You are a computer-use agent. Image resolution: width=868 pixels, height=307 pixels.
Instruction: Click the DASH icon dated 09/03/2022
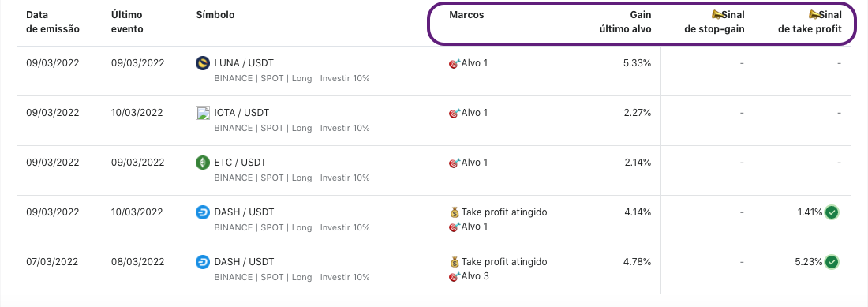pyautogui.click(x=203, y=212)
